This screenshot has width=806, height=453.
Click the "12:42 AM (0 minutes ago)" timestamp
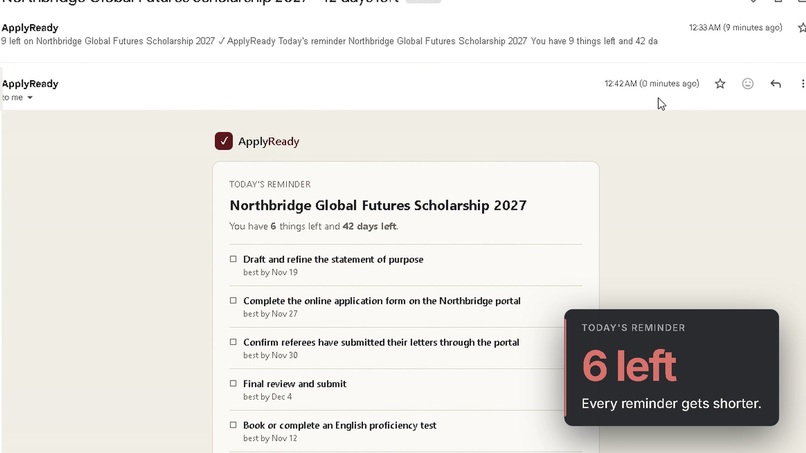coord(652,83)
